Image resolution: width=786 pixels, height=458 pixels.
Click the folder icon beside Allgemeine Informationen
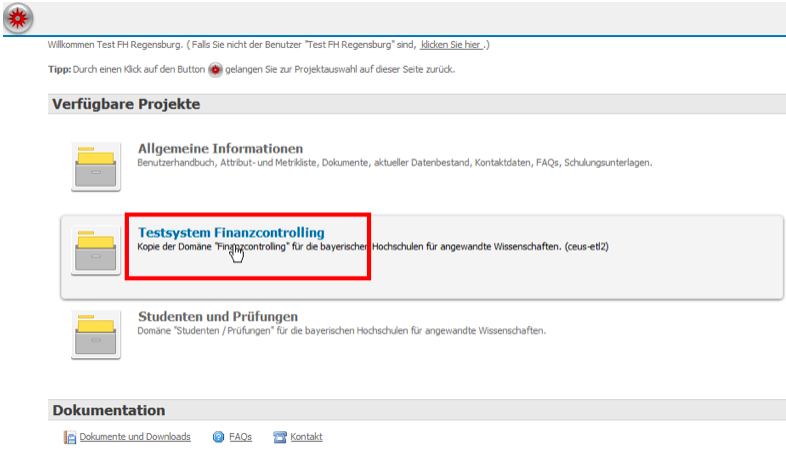(96, 166)
